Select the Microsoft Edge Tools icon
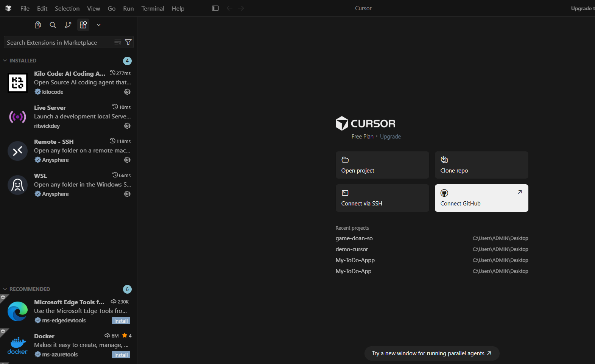 17,311
